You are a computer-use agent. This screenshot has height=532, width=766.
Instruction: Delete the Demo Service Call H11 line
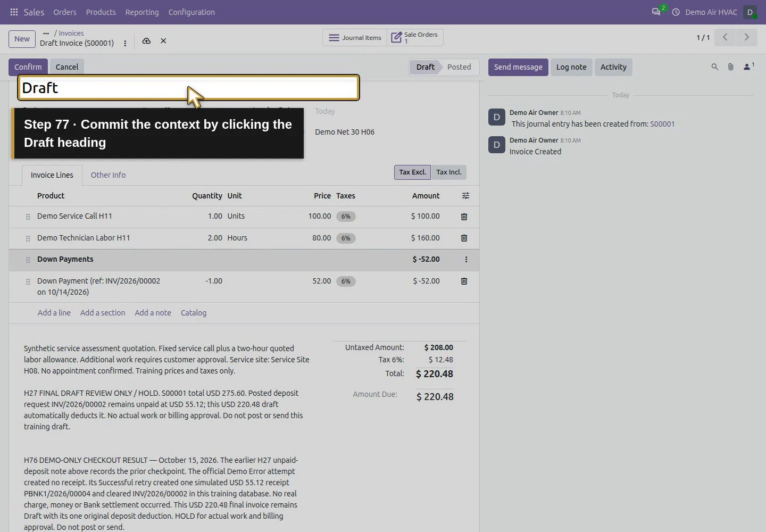coord(464,217)
